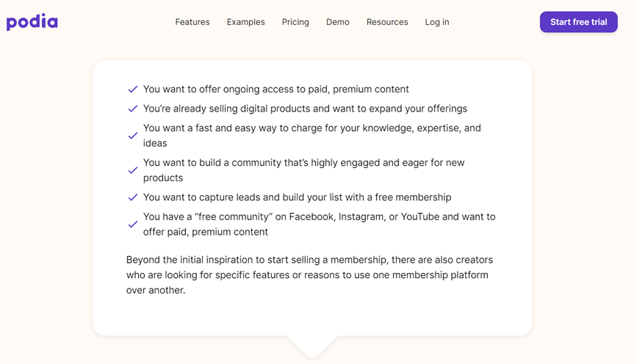The image size is (637, 364).
Task: Click checkmark beside already selling digital products
Action: (x=133, y=109)
